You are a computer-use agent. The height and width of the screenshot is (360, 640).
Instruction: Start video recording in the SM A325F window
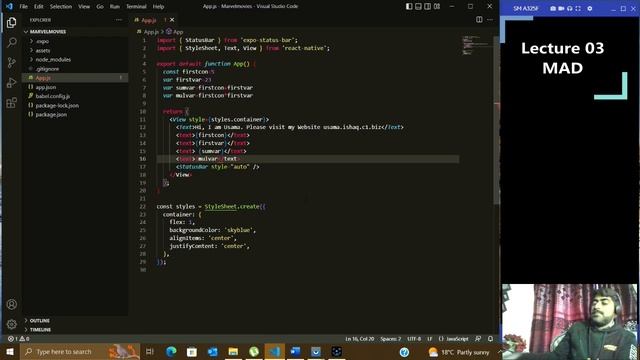click(x=561, y=8)
